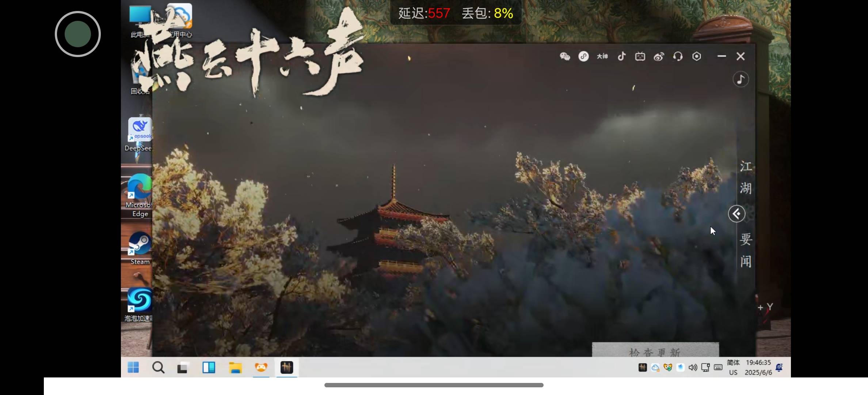Tap the 延迟 557 latency indicator
This screenshot has width=868, height=395.
tap(424, 13)
